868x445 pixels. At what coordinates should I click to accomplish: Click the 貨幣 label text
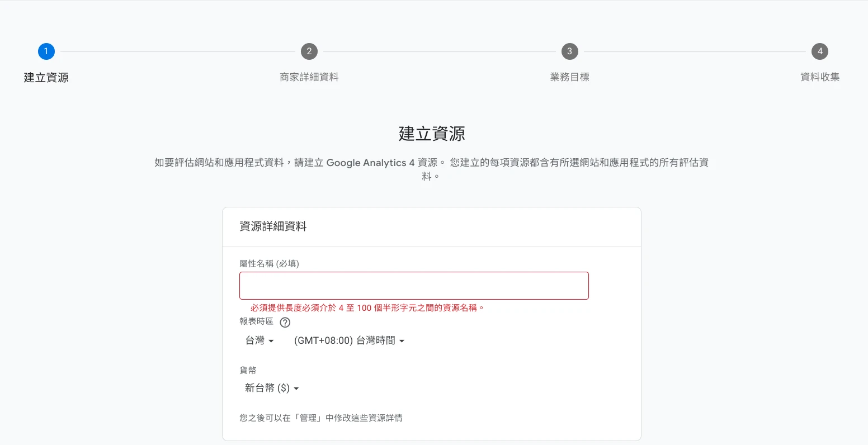tap(248, 370)
